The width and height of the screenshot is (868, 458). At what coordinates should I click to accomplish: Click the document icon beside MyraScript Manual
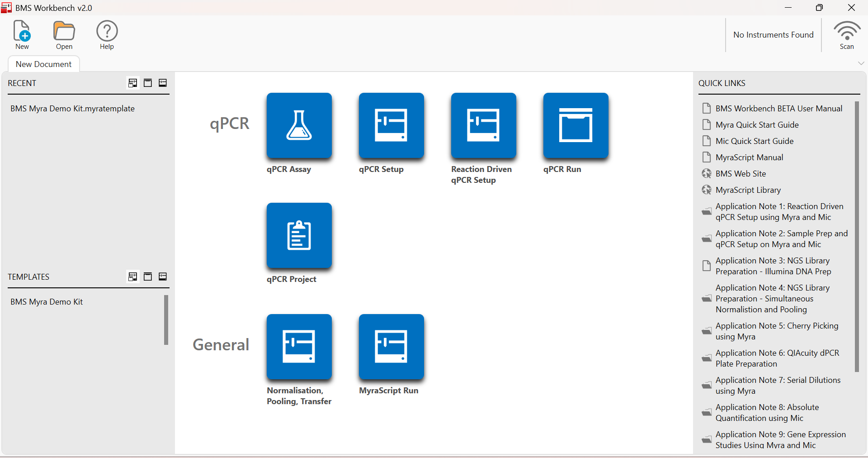point(707,157)
